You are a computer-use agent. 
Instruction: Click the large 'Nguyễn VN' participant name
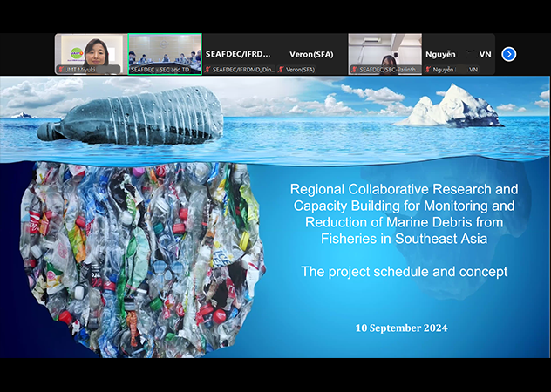click(x=459, y=54)
